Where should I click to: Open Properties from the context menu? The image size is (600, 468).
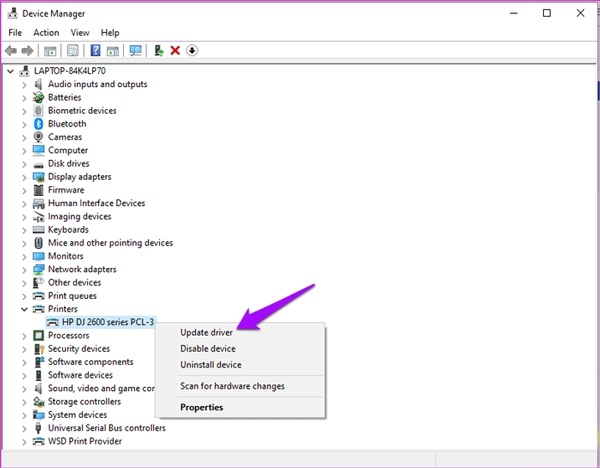[x=201, y=407]
